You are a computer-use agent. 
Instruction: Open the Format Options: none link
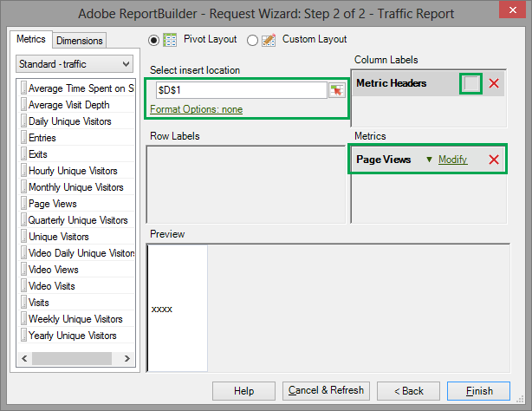coord(196,109)
